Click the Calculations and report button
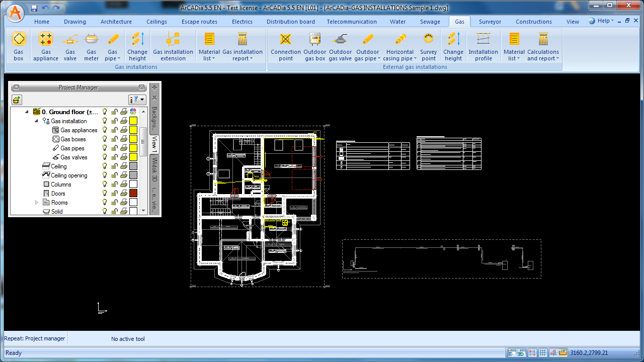Image resolution: width=644 pixels, height=362 pixels. [x=543, y=46]
